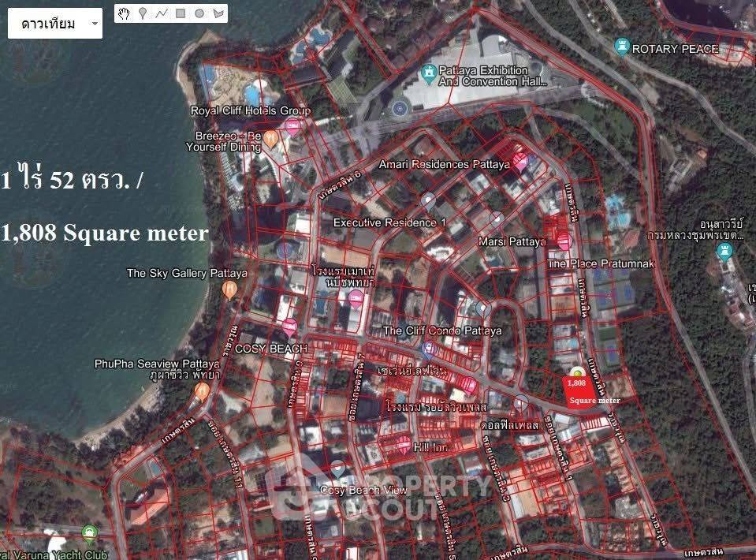Click the ดอลฟิลเพลส label
Screen dimensions: 756x560
coord(509,425)
